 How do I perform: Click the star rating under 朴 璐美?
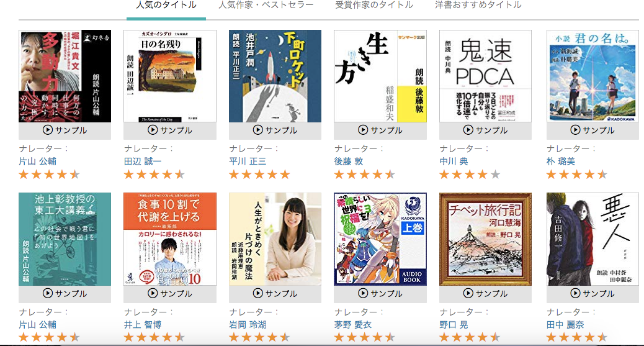pos(577,175)
